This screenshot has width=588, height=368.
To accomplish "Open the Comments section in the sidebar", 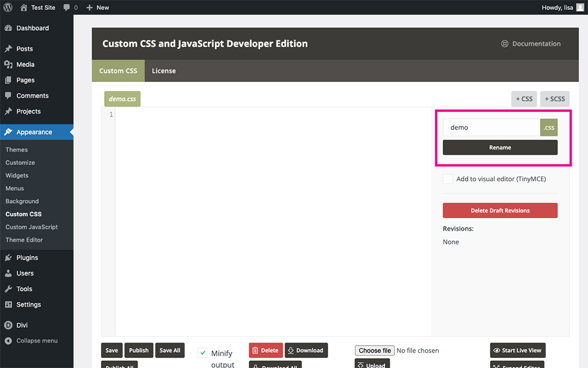I will pos(36,96).
